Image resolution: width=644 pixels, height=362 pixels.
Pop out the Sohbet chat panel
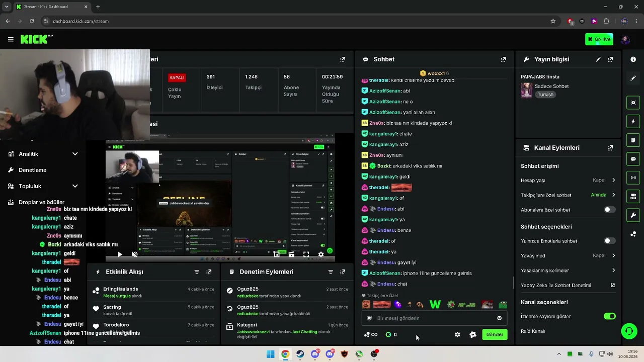coord(503,59)
